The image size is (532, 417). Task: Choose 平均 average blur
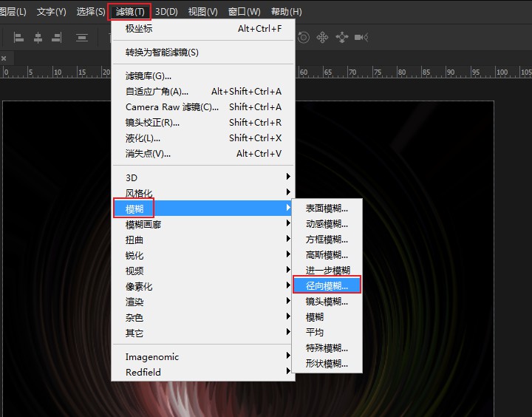tap(327, 332)
